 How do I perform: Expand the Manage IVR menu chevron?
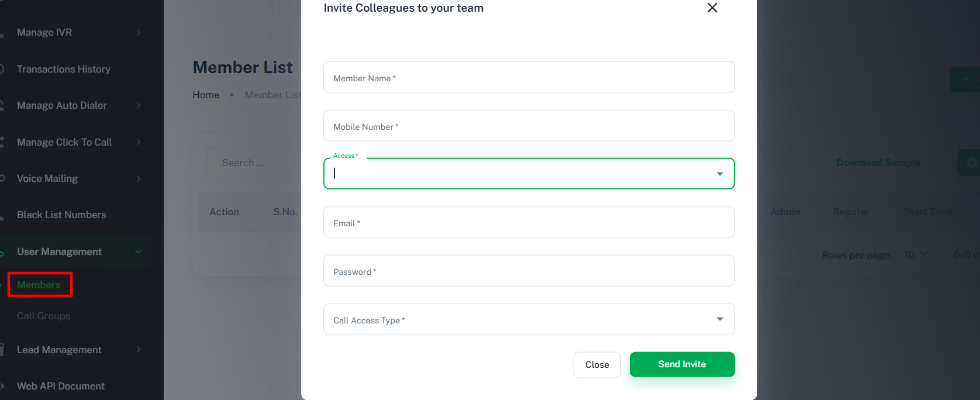coord(139,32)
